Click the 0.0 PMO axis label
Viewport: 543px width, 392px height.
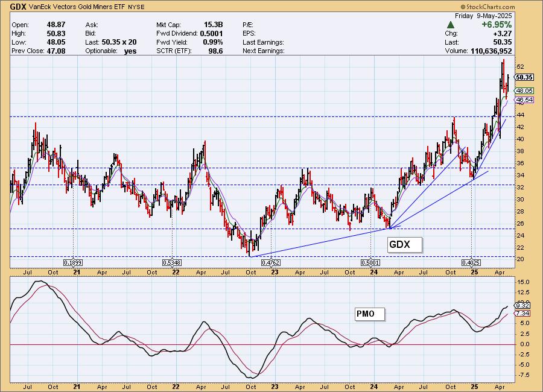point(525,344)
